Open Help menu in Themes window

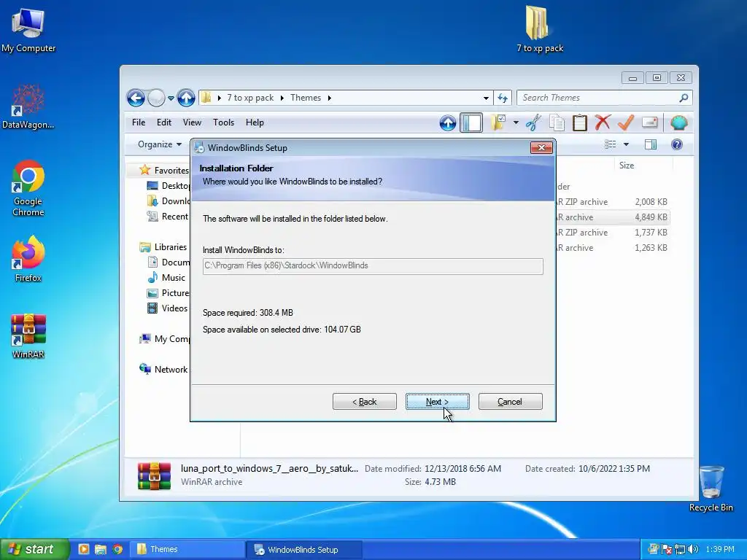pos(255,122)
